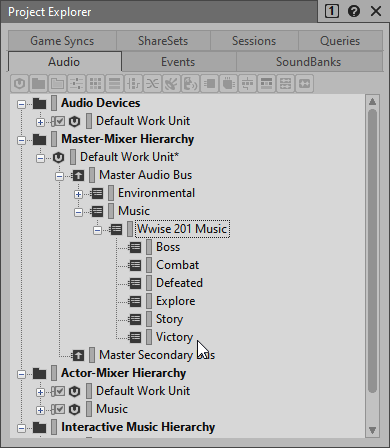Click the new Physical Folder toolbar icon

[x=39, y=83]
